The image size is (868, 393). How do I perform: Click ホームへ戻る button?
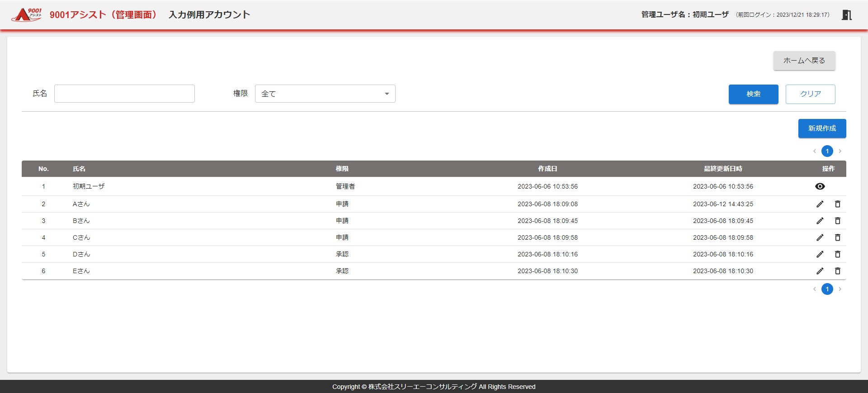804,61
